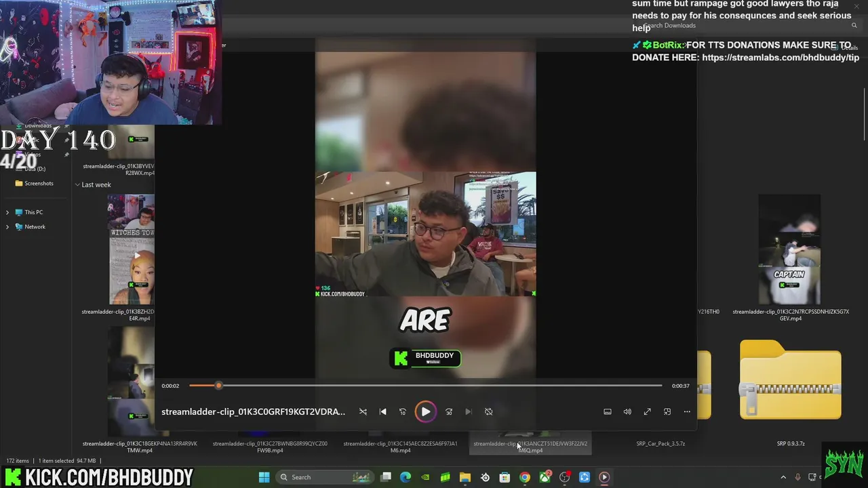The height and width of the screenshot is (488, 868).
Task: Toggle shuffle in Media Player
Action: 363,411
